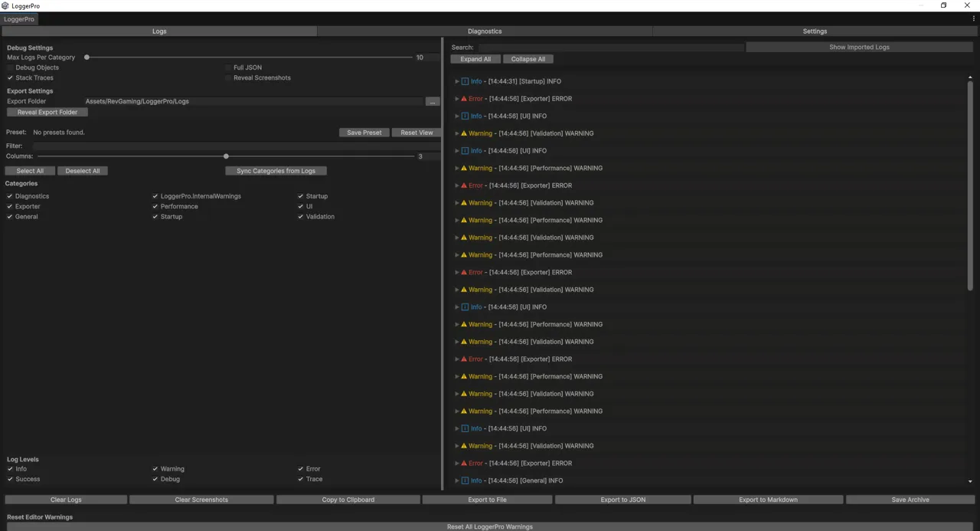Click the Export to JSON button
The height and width of the screenshot is (531, 980).
[x=622, y=500]
